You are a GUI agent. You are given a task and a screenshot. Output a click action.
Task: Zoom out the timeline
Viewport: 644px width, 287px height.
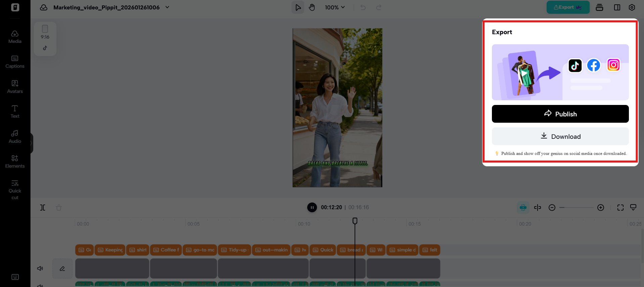coord(552,208)
